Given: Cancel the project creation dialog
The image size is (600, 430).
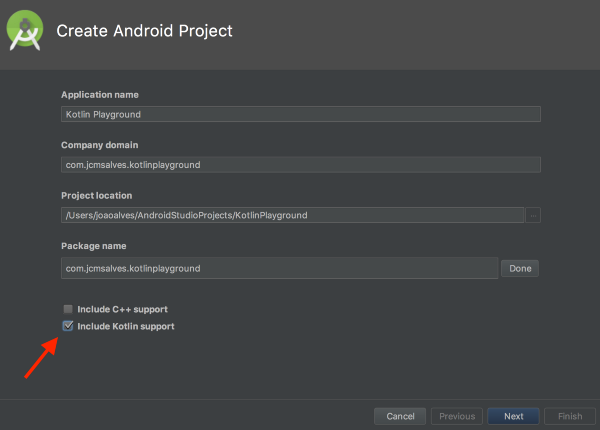Looking at the screenshot, I should 400,416.
